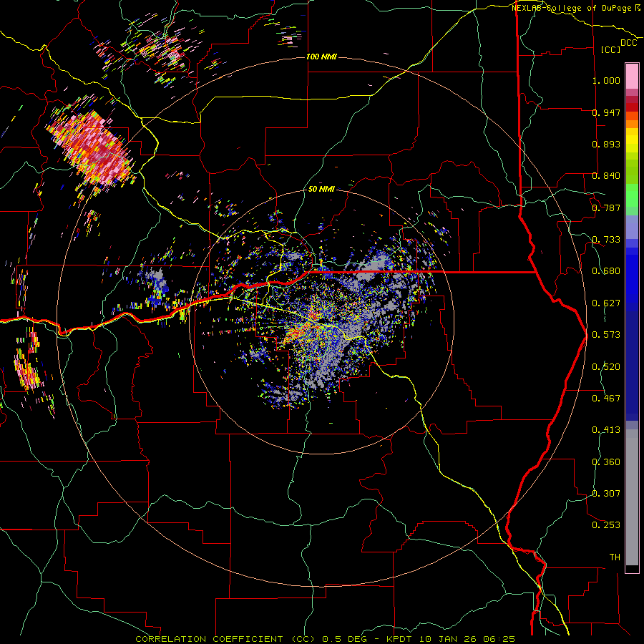Click the 0.733 scale value

pyautogui.click(x=606, y=240)
